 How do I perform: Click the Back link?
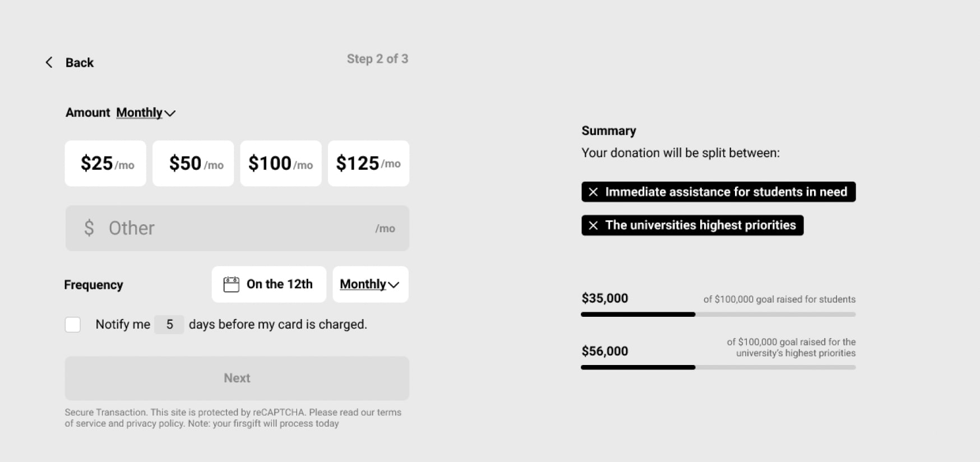80,62
